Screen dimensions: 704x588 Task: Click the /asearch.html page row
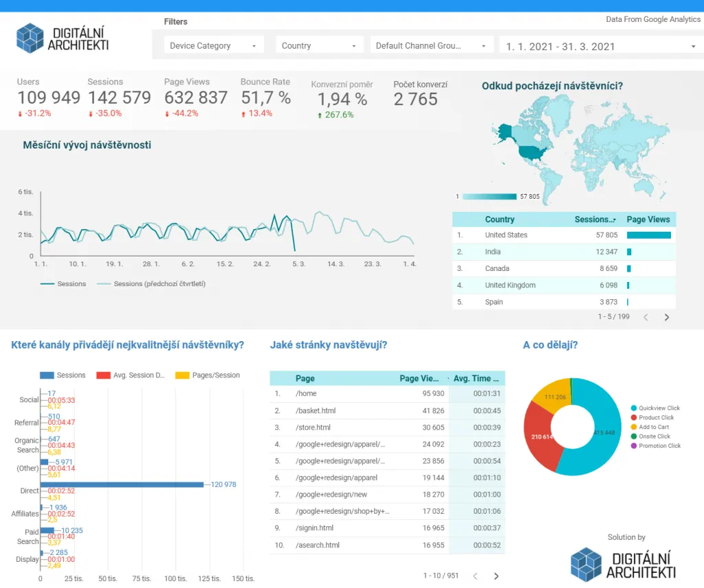tap(387, 545)
